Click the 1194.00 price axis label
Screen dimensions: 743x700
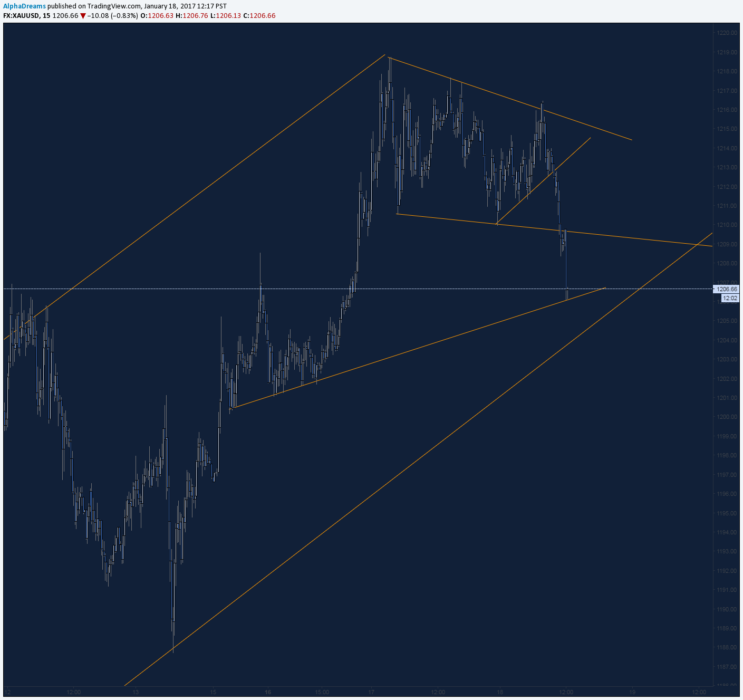727,532
